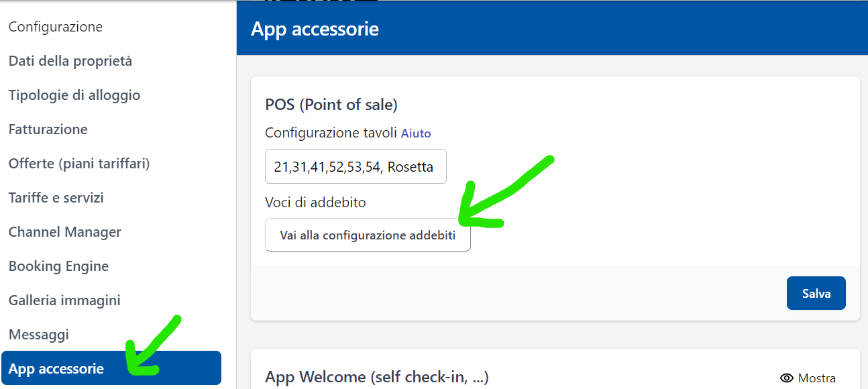The width and height of the screenshot is (868, 389).
Task: Open Dati della proprietà in sidebar
Action: [x=70, y=61]
